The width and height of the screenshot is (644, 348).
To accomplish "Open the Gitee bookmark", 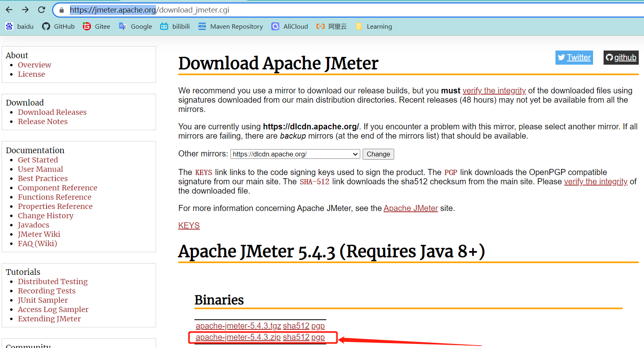I will pos(97,26).
